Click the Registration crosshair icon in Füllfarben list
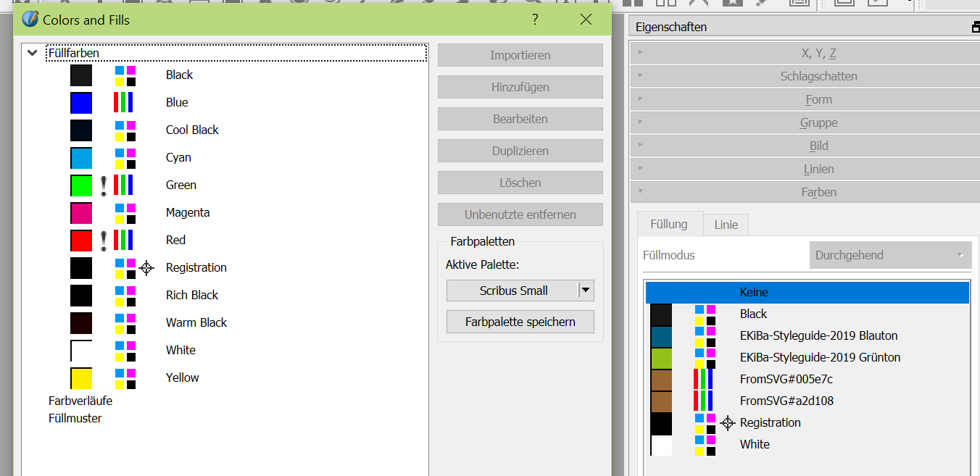The width and height of the screenshot is (980, 476). pyautogui.click(x=146, y=268)
